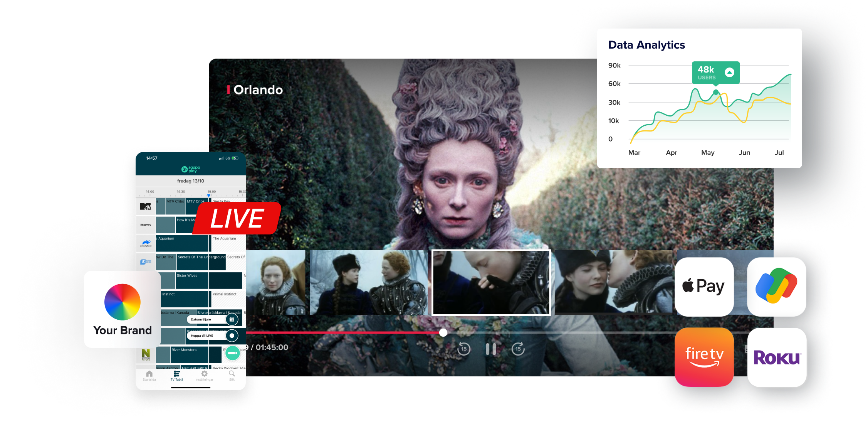Select the Nature channel logo
The width and height of the screenshot is (868, 435).
pyautogui.click(x=146, y=355)
